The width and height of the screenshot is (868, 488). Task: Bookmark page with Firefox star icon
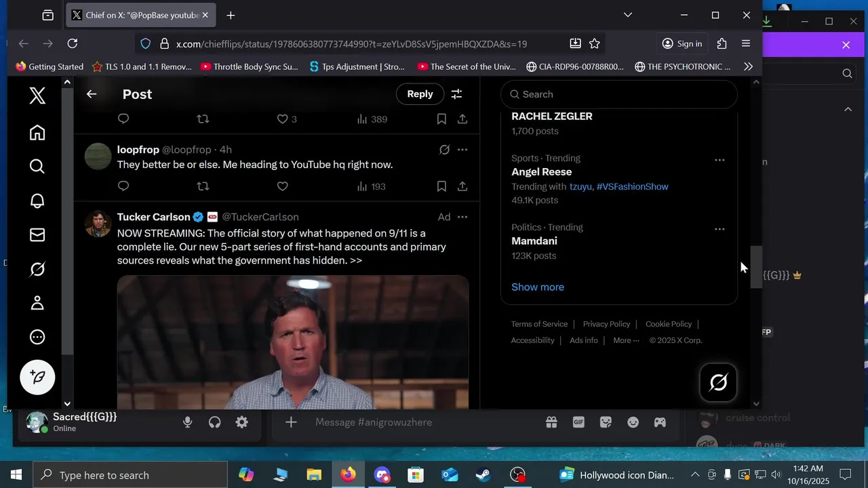[x=595, y=43]
